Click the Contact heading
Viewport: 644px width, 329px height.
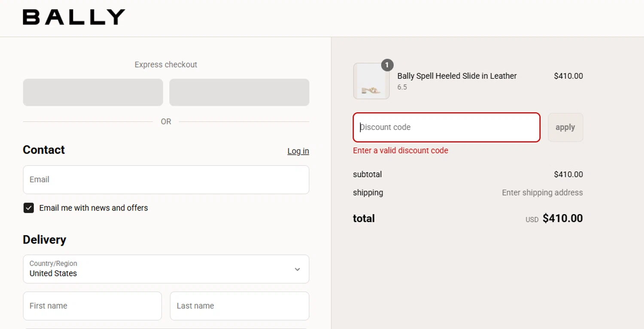pyautogui.click(x=44, y=150)
